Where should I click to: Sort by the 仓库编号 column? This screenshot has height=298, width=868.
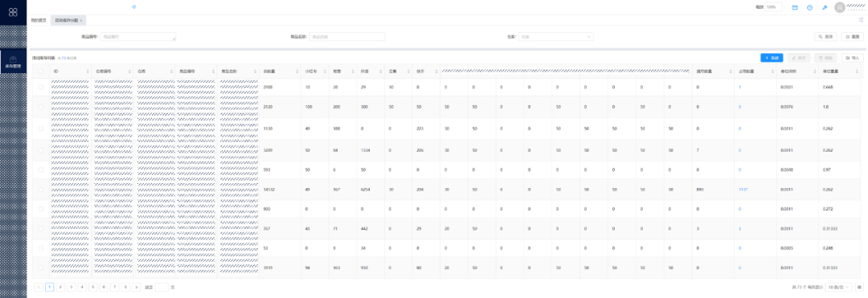pyautogui.click(x=130, y=71)
